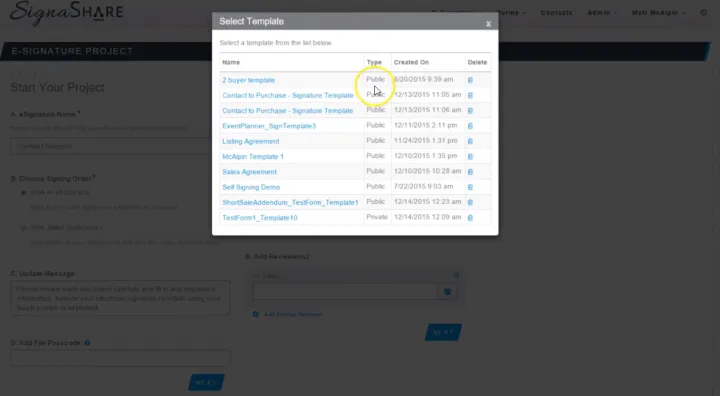The width and height of the screenshot is (720, 396).
Task: Click the Type column header
Action: click(374, 62)
